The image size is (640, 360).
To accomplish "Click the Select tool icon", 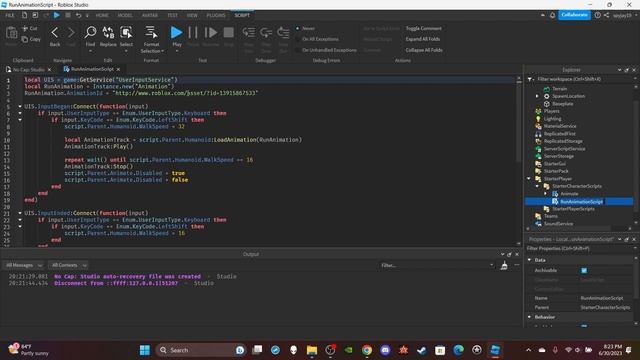I will [x=126, y=32].
